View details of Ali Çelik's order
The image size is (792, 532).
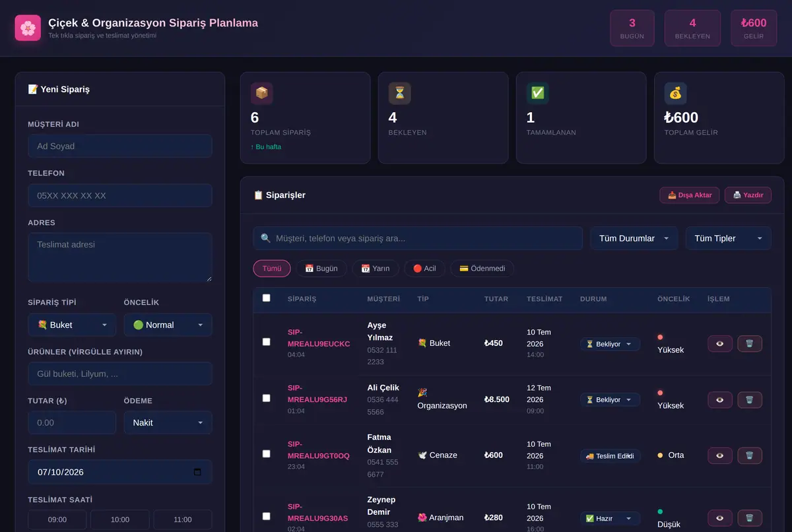720,400
